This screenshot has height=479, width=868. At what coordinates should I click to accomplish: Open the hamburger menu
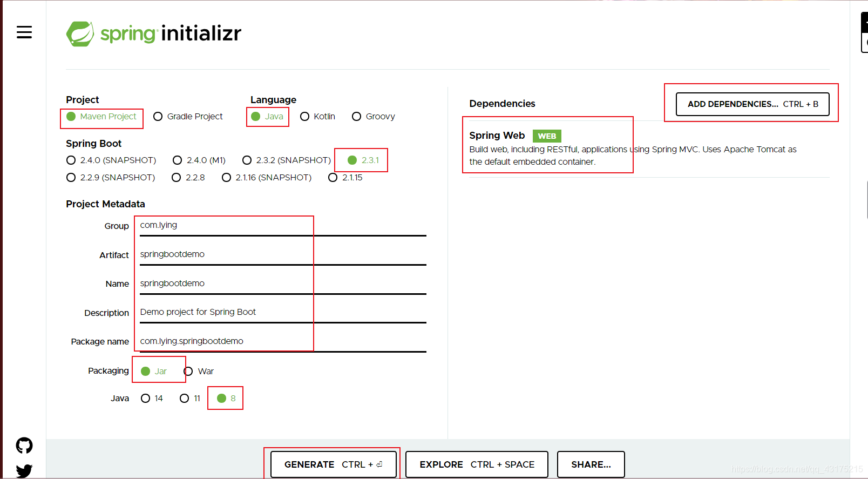coord(24,32)
